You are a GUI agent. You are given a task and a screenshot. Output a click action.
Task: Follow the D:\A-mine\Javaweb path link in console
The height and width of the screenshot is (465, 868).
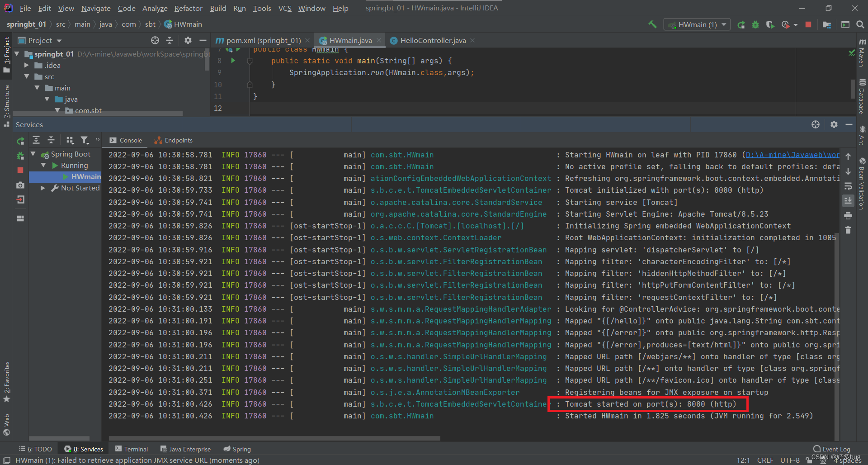[x=792, y=155]
